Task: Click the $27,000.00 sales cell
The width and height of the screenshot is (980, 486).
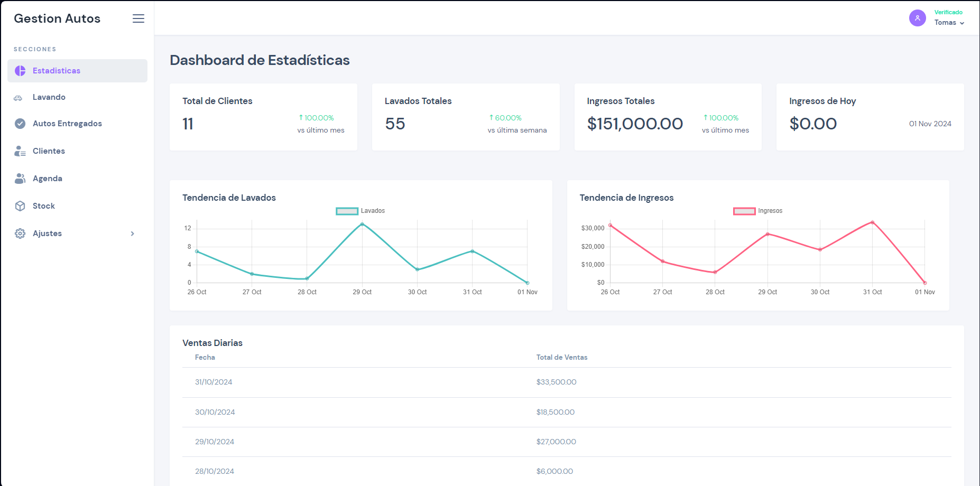Action: click(556, 442)
